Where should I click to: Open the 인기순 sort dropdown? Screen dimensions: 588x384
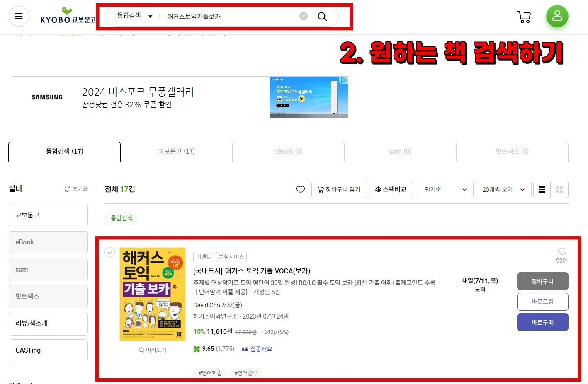445,189
